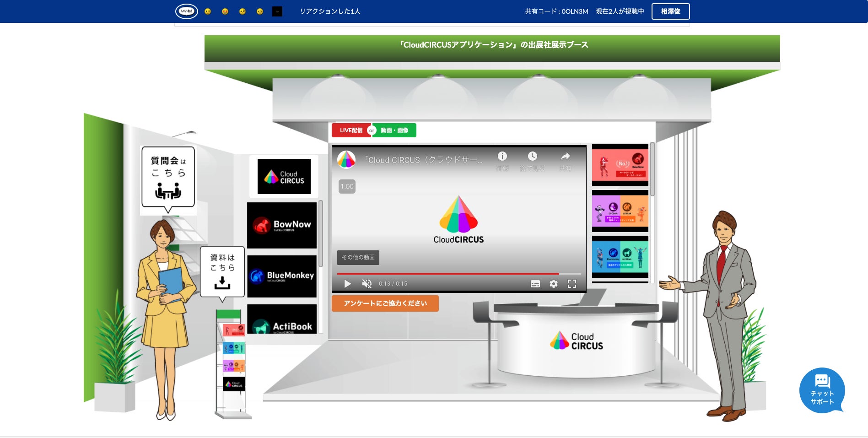Click the いいね! like bubble
The height and width of the screenshot is (438, 868).
pos(187,11)
